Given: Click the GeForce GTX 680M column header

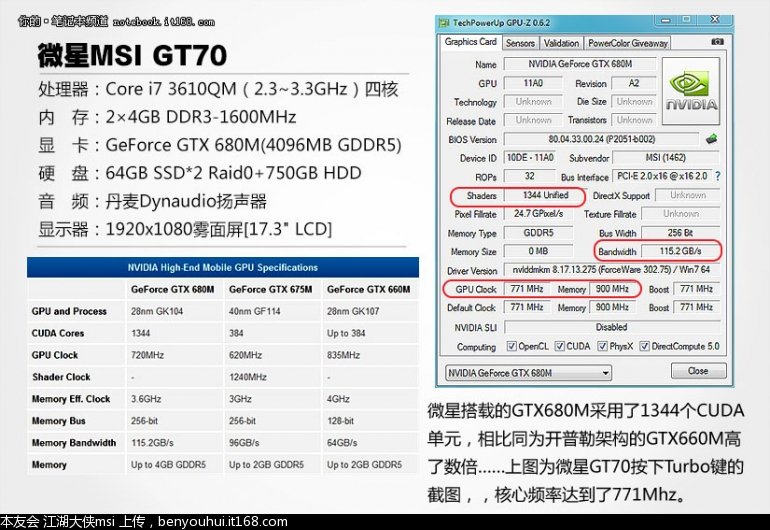Looking at the screenshot, I should 172,289.
